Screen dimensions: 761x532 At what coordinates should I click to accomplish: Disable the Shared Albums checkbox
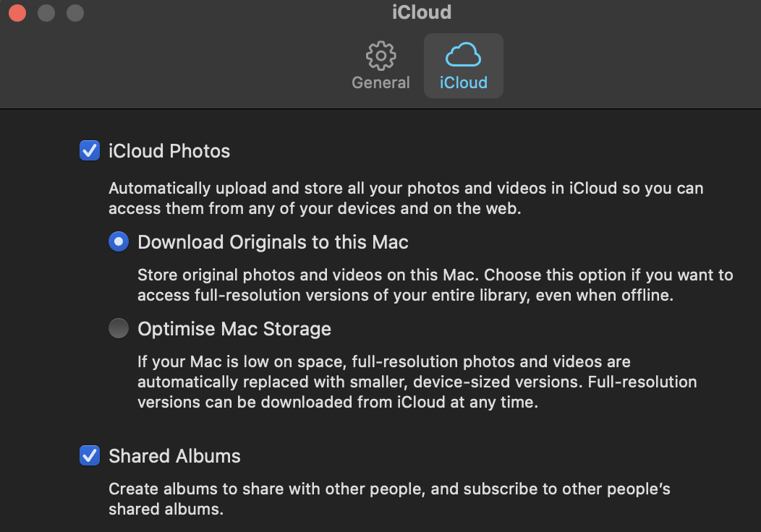pyautogui.click(x=90, y=456)
